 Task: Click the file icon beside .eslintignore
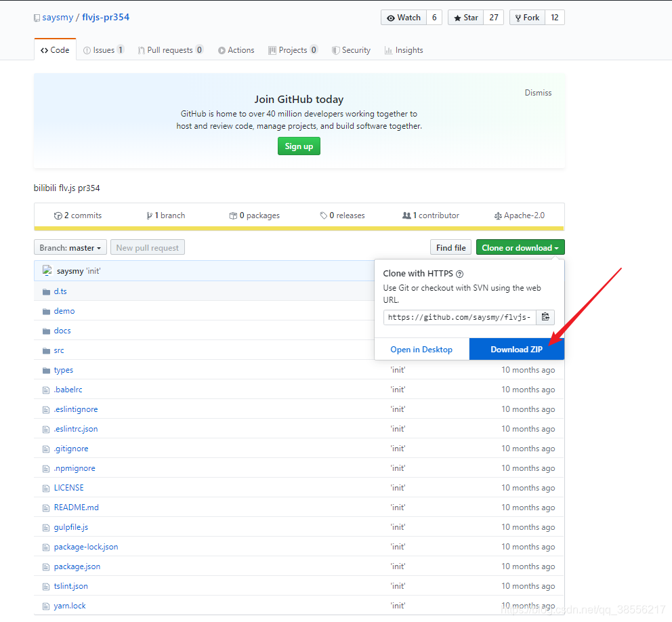(x=46, y=410)
